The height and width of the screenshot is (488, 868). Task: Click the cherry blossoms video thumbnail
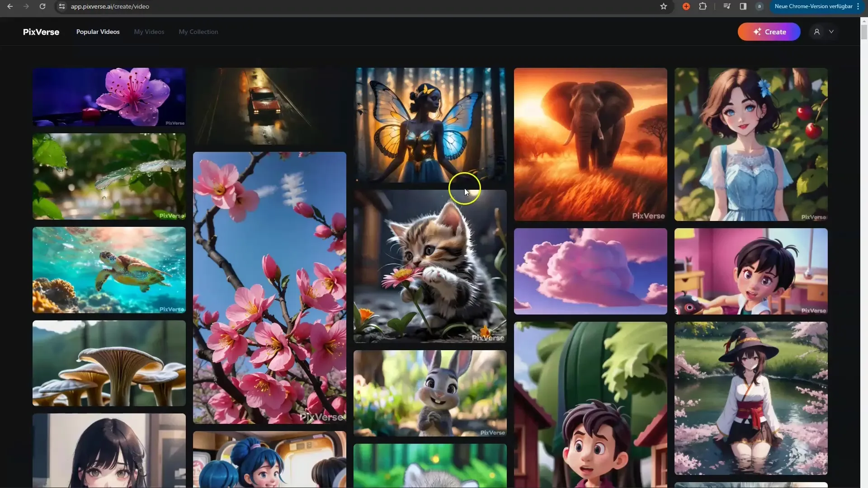coord(269,288)
